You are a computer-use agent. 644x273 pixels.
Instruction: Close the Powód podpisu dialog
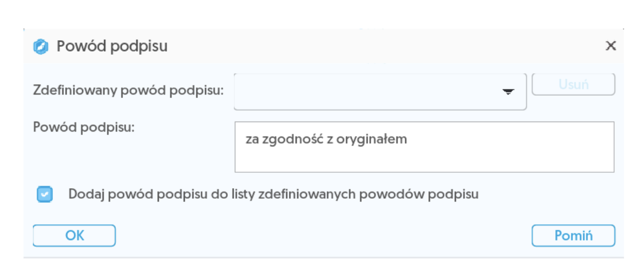click(610, 46)
